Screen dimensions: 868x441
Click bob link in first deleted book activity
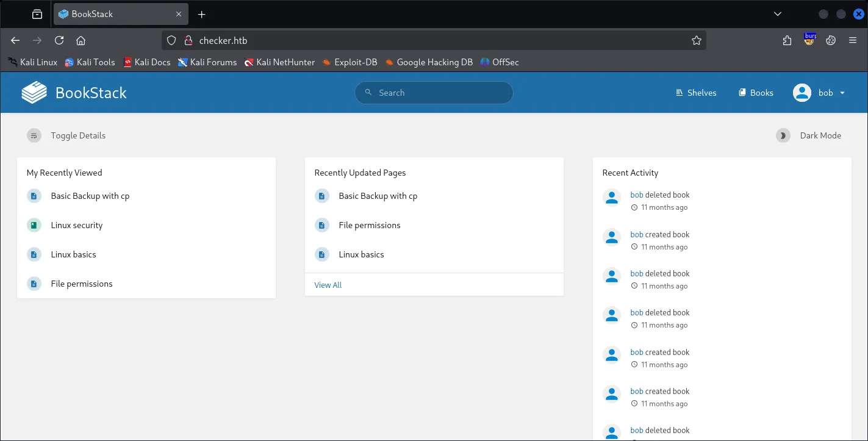click(637, 195)
